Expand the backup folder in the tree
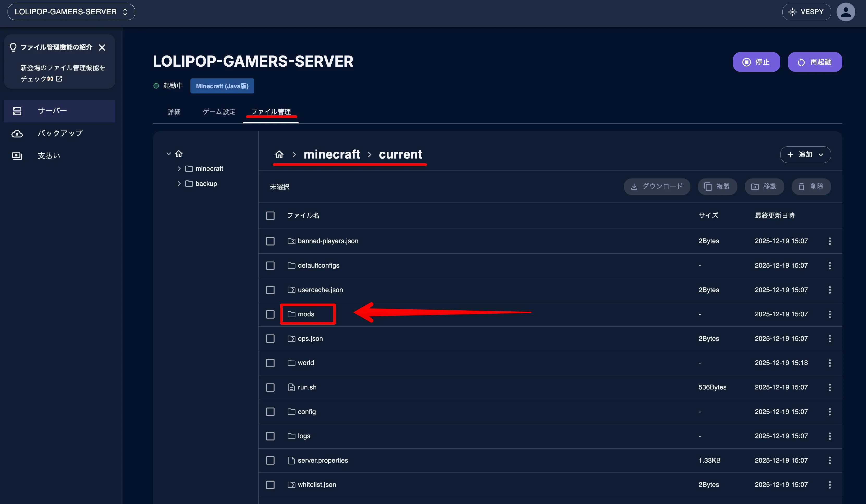Viewport: 866px width, 504px height. (179, 184)
